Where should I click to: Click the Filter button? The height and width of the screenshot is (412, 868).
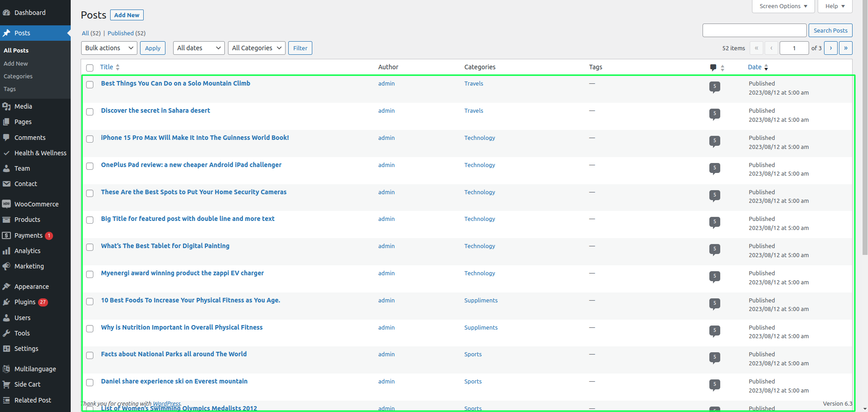click(x=300, y=48)
